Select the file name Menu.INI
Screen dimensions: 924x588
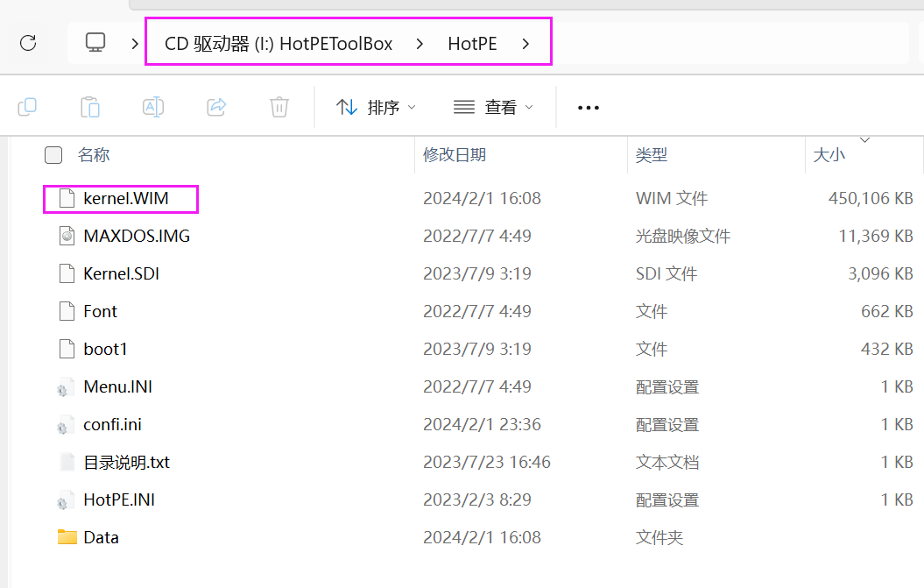point(118,387)
